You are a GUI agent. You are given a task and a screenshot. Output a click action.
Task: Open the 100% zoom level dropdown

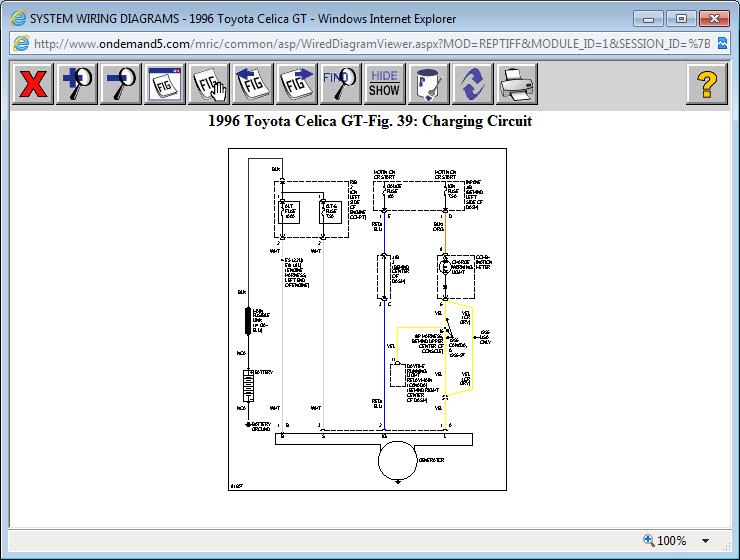point(706,541)
